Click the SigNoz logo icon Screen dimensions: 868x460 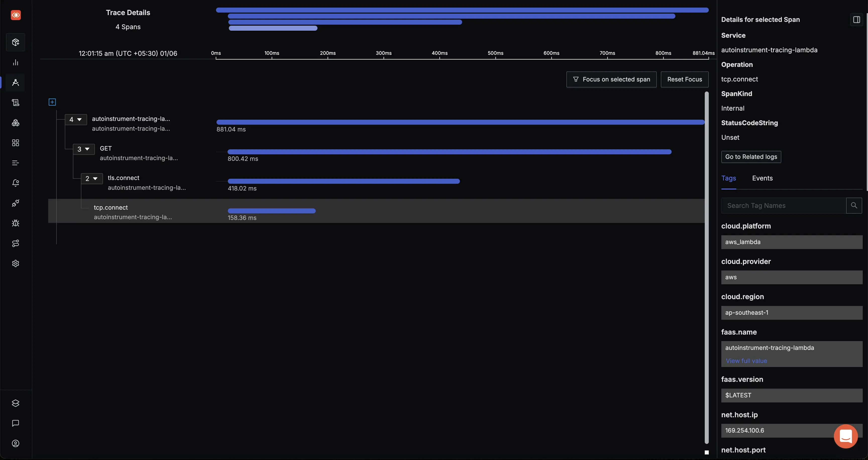pyautogui.click(x=16, y=15)
